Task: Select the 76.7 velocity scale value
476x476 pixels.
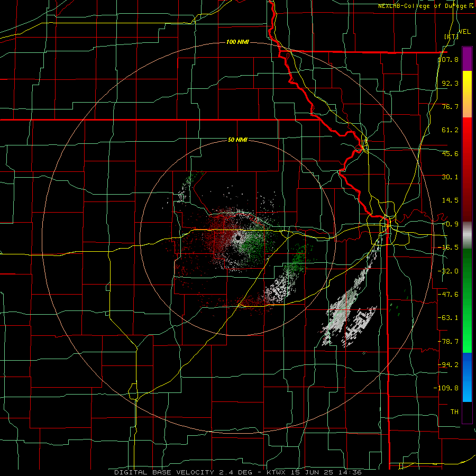Action: pos(450,106)
